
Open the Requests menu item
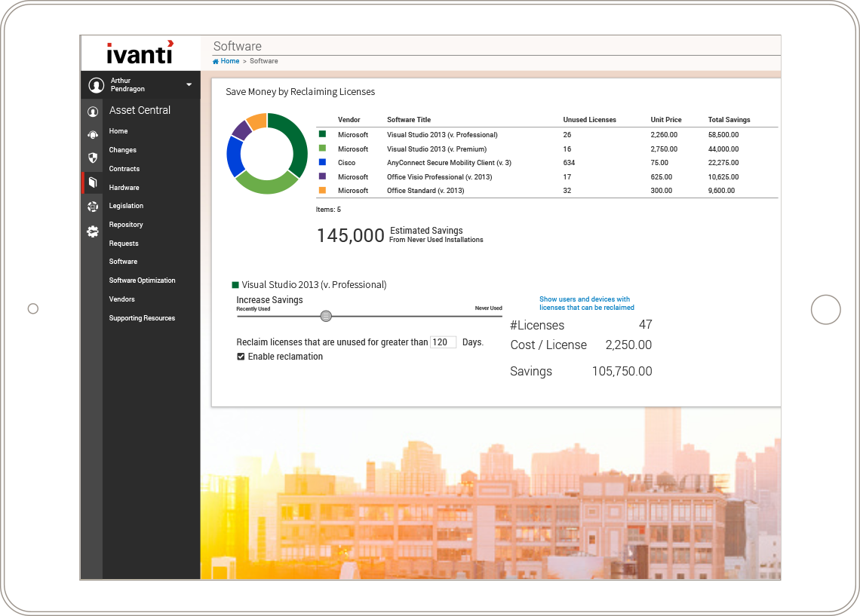[x=124, y=244]
